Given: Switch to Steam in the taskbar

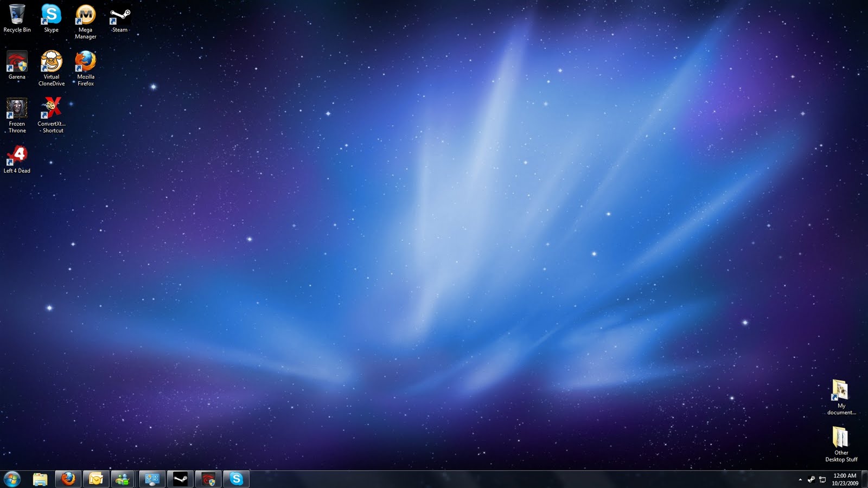Looking at the screenshot, I should click(x=180, y=479).
